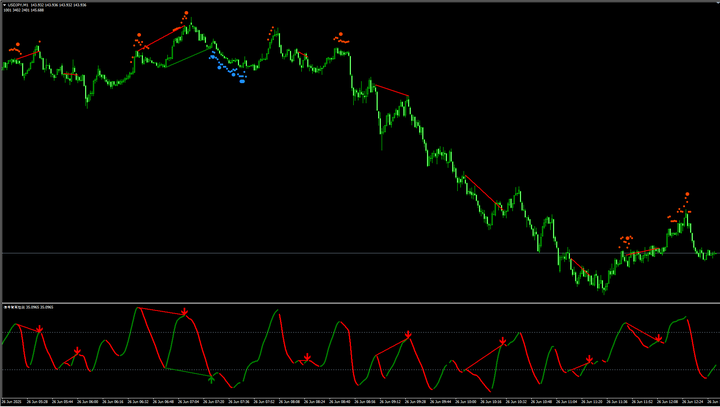The image size is (720, 407).
Task: Select the orange dots above the chart's highest peak
Action: pyautogui.click(x=183, y=17)
